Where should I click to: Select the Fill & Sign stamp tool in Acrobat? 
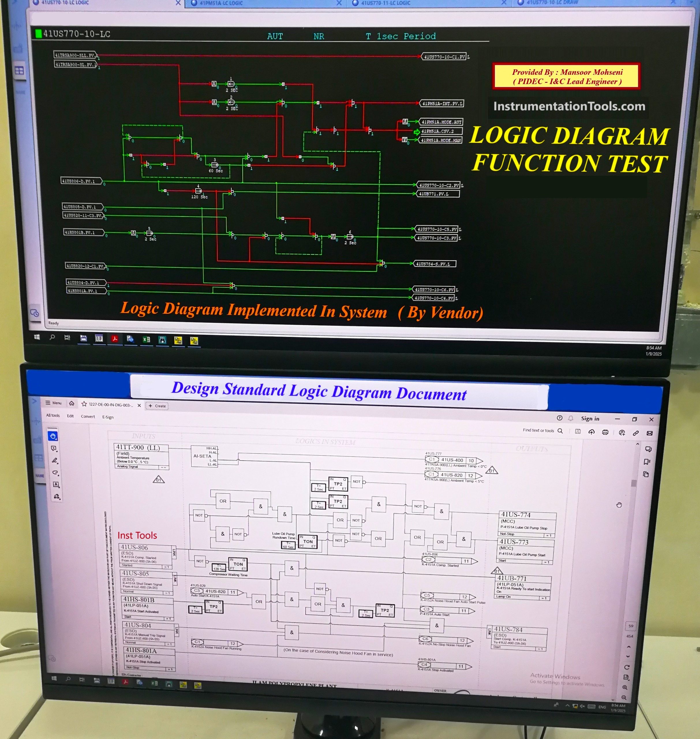tap(57, 497)
